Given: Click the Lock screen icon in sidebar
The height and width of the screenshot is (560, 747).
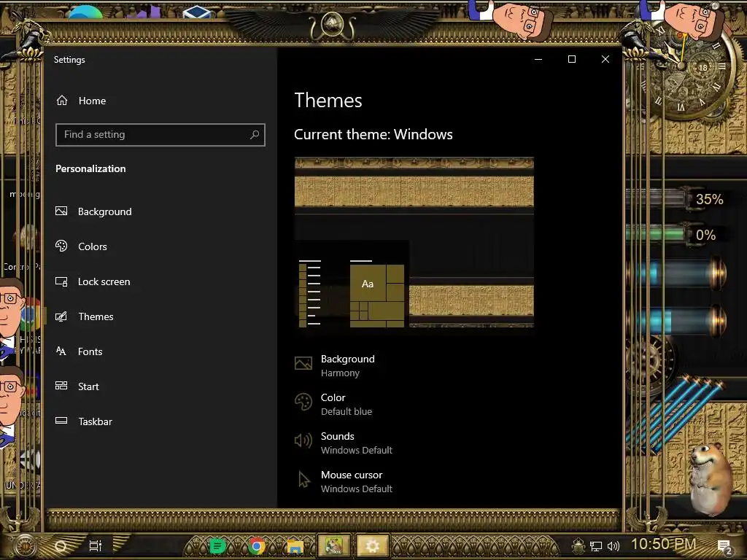Looking at the screenshot, I should click(x=61, y=281).
